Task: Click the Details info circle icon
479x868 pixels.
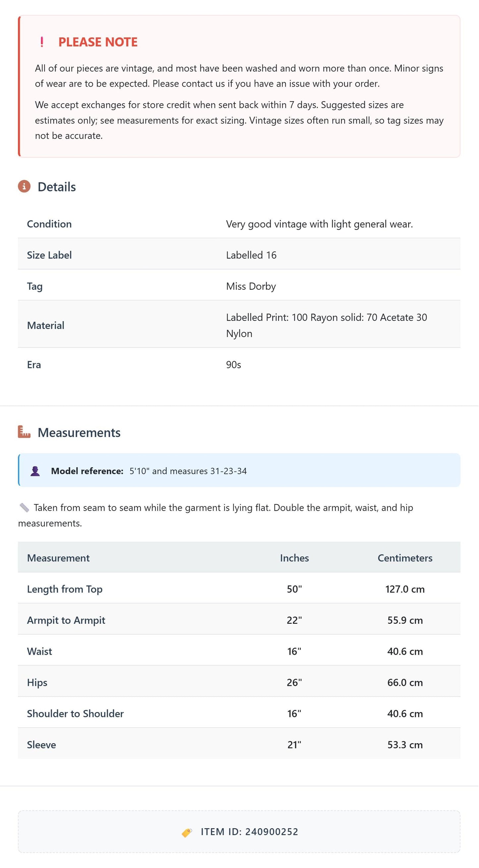Action: click(x=24, y=186)
